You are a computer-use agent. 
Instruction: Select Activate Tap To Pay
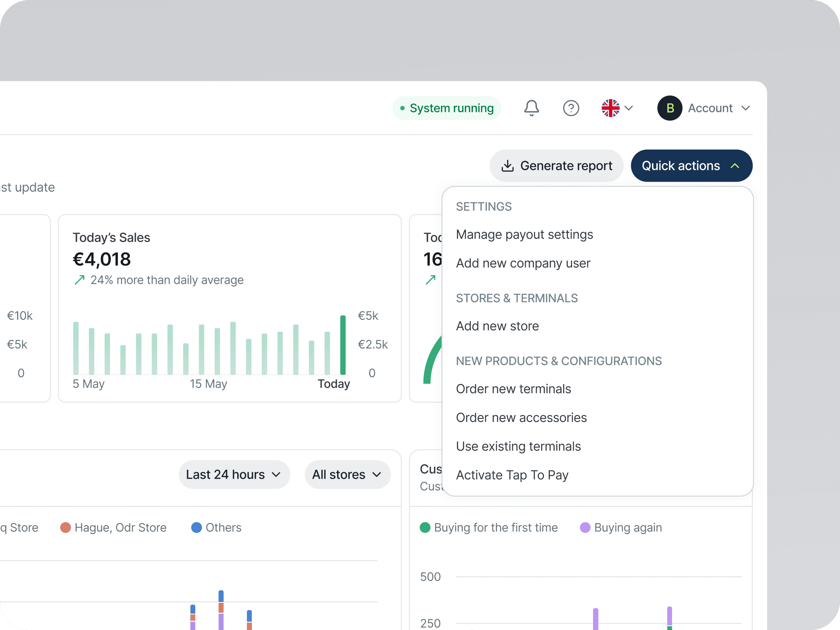(512, 475)
